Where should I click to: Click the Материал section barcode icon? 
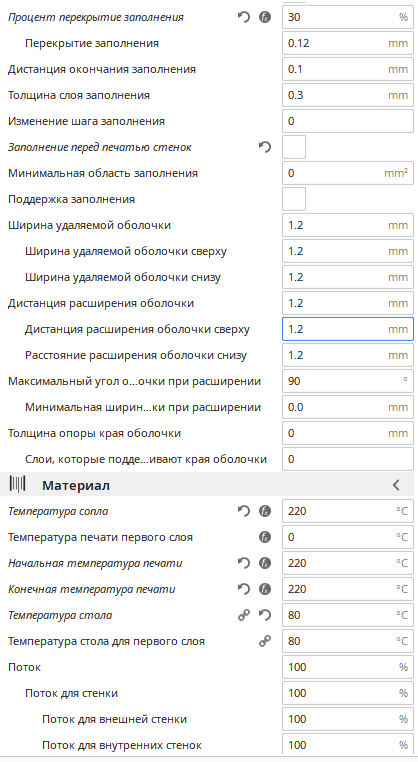click(x=17, y=485)
